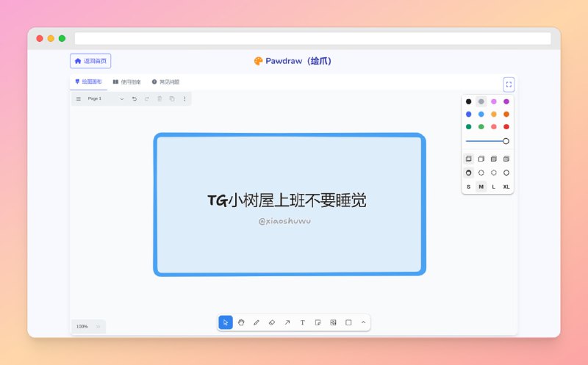Screen dimensions: 588x365
Task: Open the 使用指南 tab
Action: [126, 82]
